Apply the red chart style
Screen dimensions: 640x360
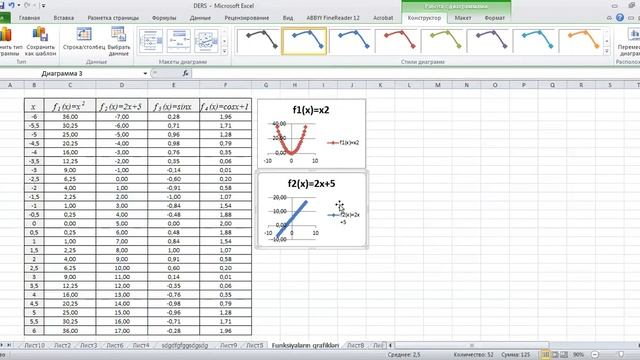pyautogui.click(x=396, y=41)
